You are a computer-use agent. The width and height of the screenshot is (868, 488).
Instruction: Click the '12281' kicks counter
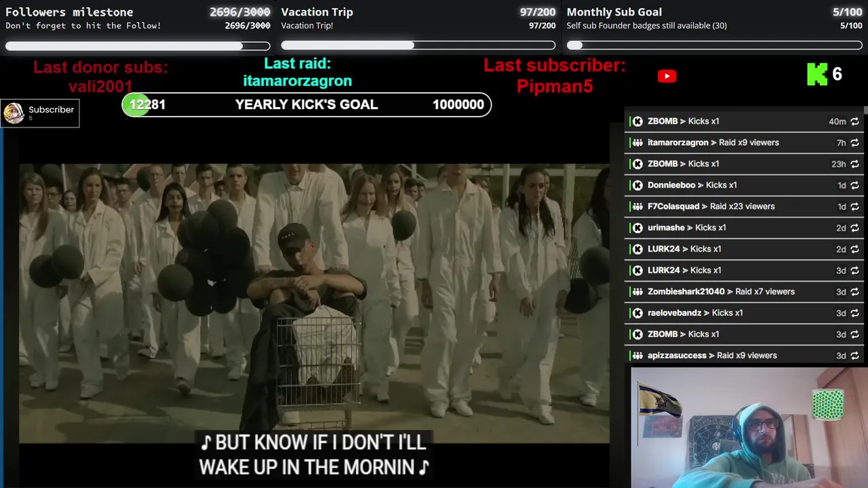147,104
